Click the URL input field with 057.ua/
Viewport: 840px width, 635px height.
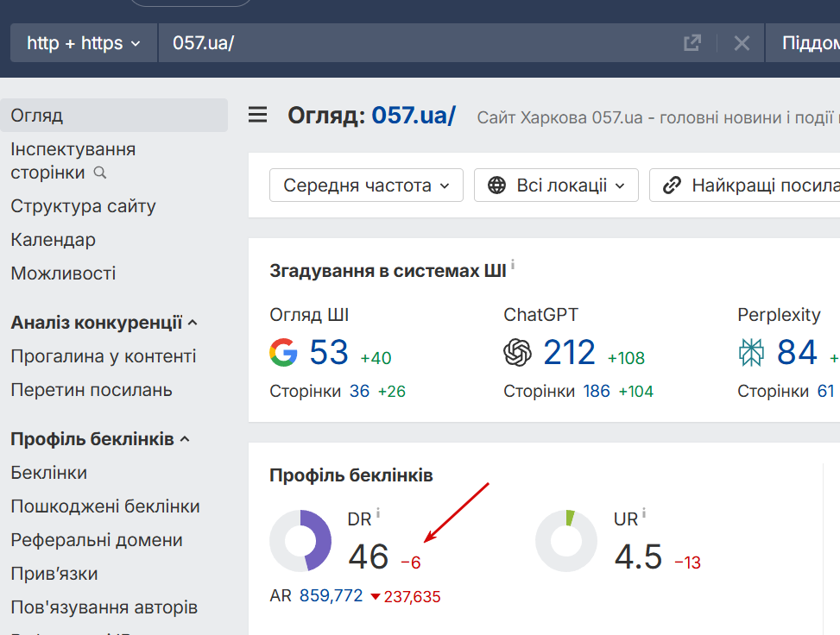(414, 43)
